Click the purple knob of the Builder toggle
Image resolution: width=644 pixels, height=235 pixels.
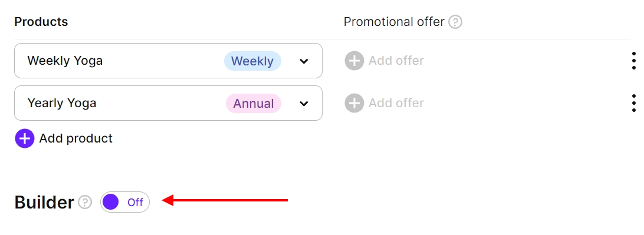tap(111, 202)
